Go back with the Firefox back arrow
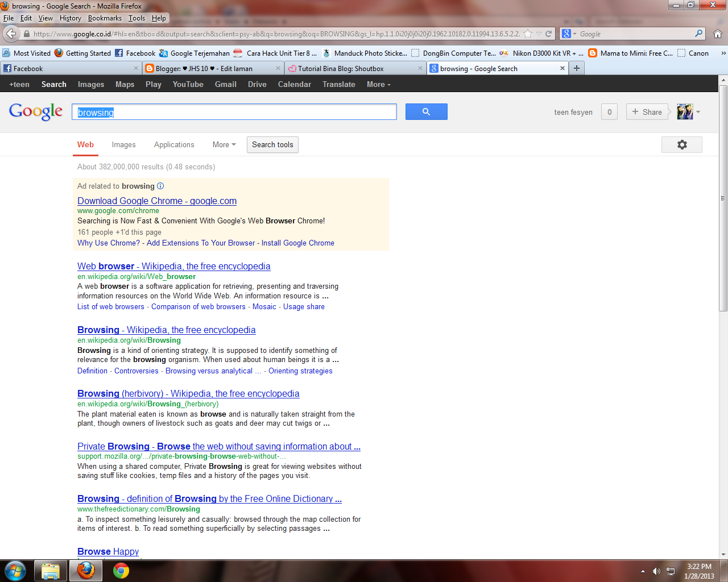Viewport: 728px width, 582px height. tap(11, 34)
